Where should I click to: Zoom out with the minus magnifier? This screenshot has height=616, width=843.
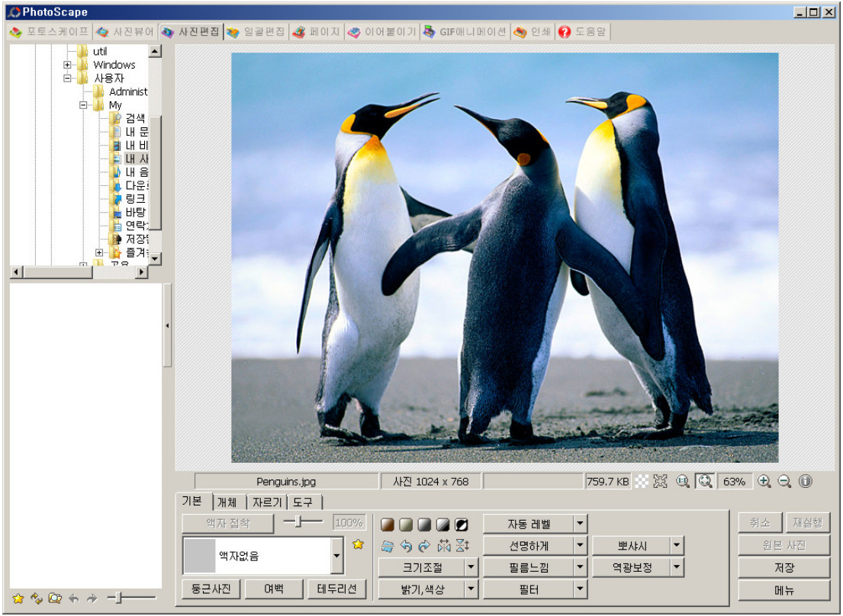coord(784,481)
